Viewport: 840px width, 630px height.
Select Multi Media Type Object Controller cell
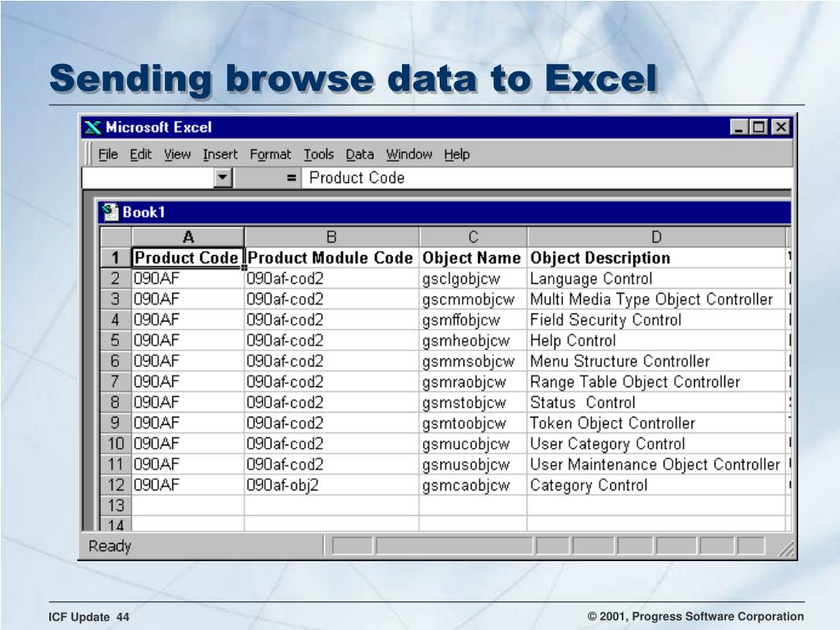click(x=656, y=299)
